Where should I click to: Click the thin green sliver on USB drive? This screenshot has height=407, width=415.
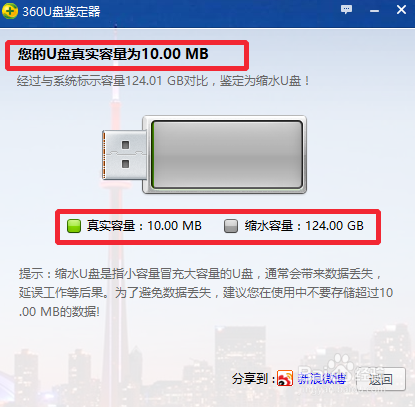pos(152,155)
